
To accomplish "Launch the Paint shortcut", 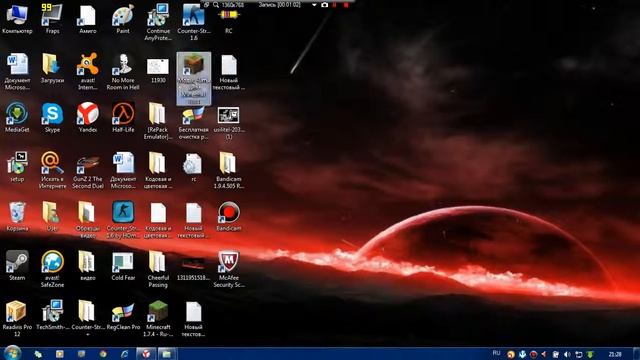I will tap(123, 18).
